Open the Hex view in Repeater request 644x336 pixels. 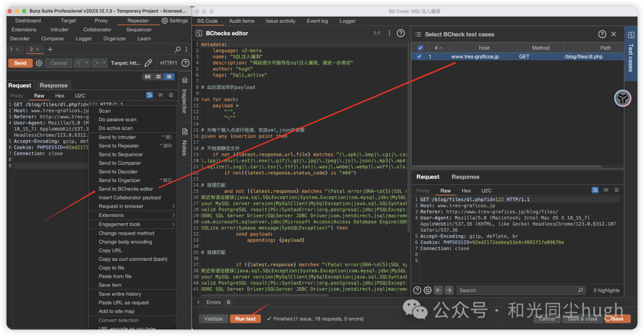tap(60, 95)
